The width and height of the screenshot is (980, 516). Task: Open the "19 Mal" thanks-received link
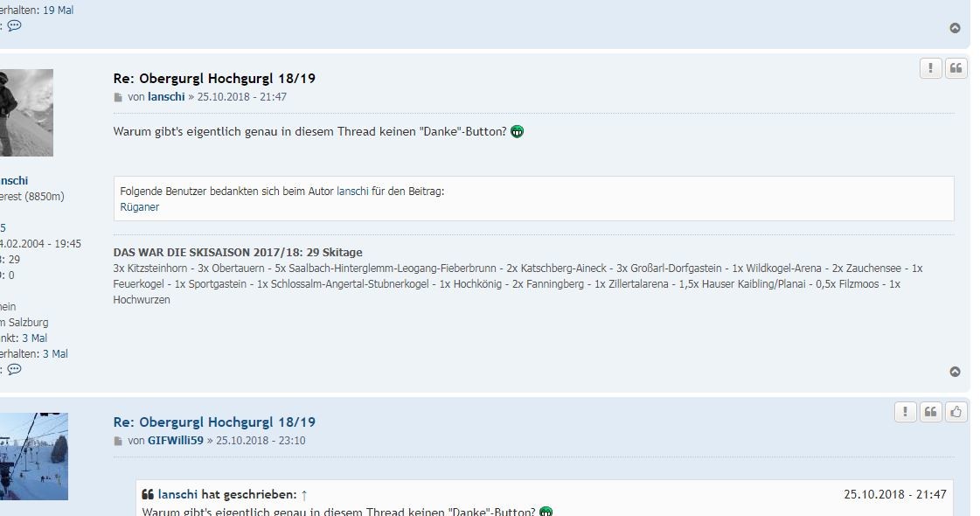(58, 10)
